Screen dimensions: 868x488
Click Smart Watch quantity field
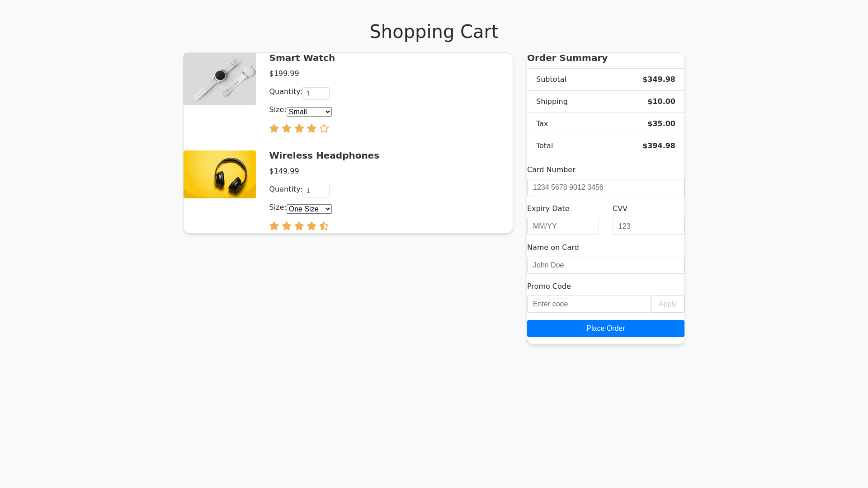pos(316,94)
